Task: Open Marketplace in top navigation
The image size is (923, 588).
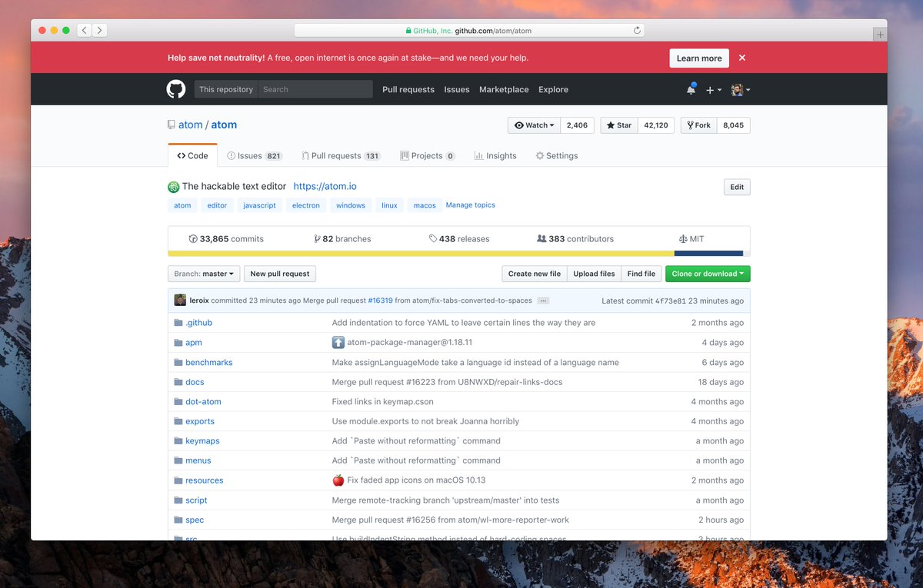Action: point(504,90)
